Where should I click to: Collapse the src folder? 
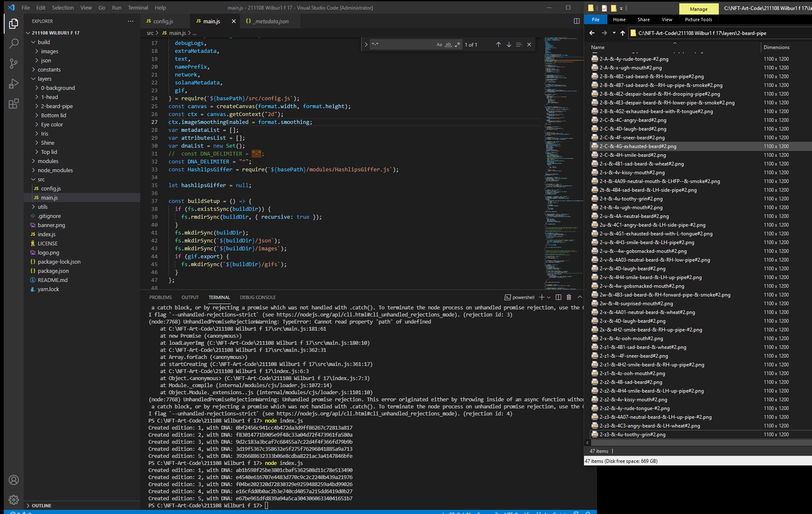click(x=41, y=179)
